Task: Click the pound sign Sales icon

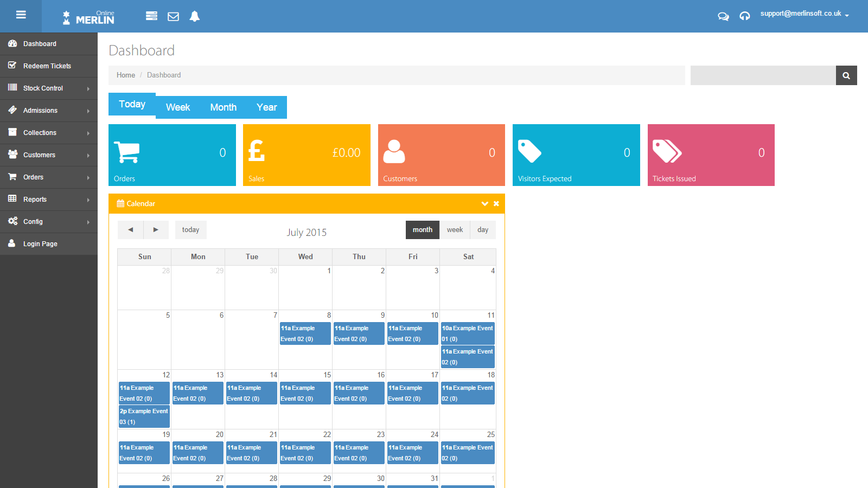Action: coord(257,151)
